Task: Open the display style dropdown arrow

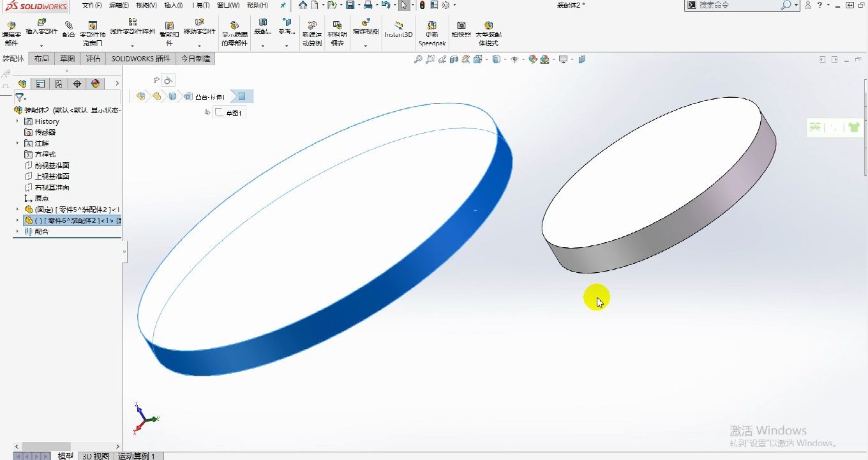Action: tap(505, 59)
